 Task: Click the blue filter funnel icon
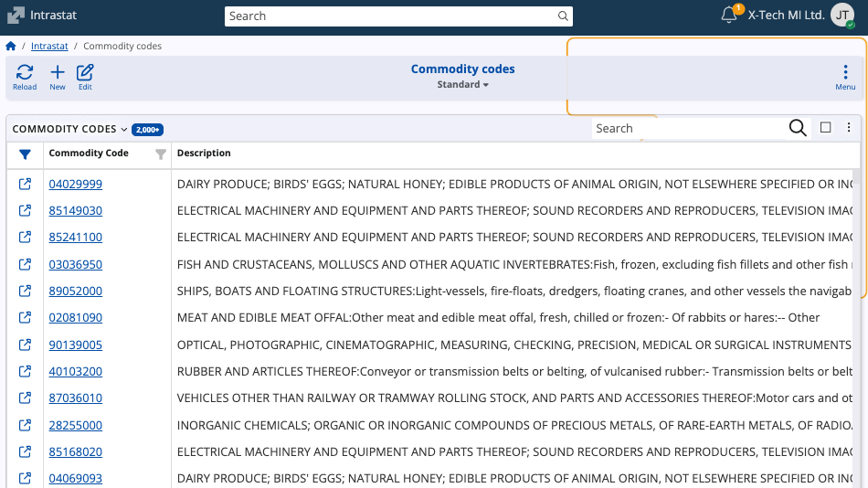pos(26,154)
